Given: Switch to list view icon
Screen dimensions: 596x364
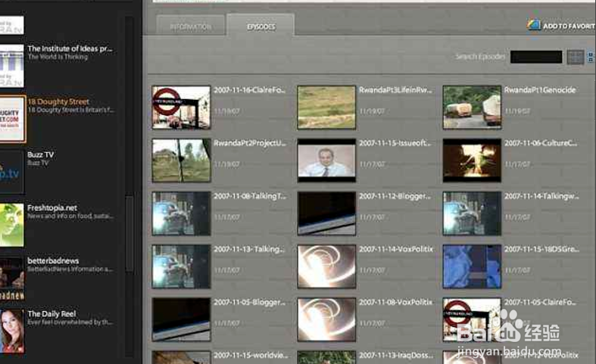Looking at the screenshot, I should [591, 57].
